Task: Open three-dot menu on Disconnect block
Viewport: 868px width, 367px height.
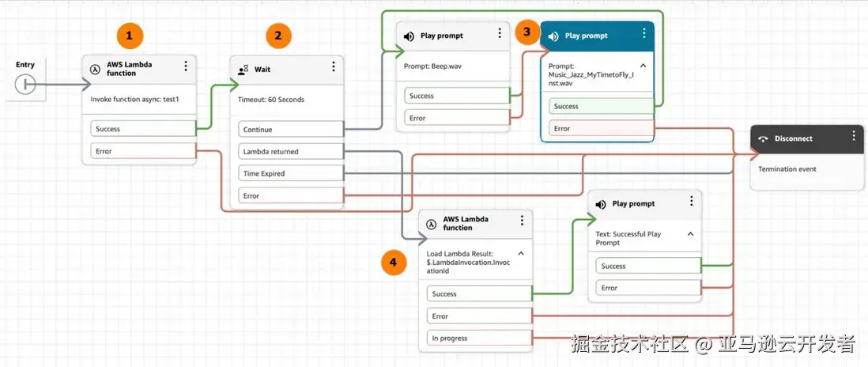Action: (854, 135)
